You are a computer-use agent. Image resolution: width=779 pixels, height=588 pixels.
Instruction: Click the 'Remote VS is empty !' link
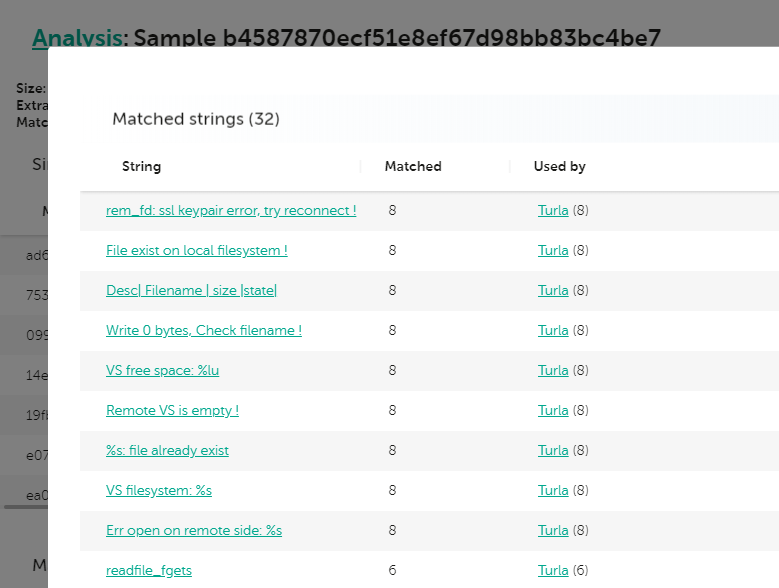[172, 411]
